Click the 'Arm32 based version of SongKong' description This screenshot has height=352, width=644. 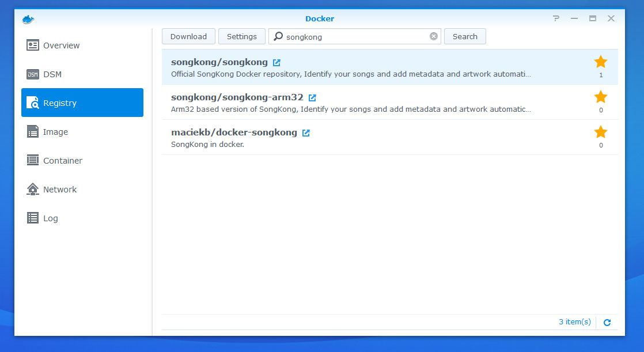click(351, 109)
